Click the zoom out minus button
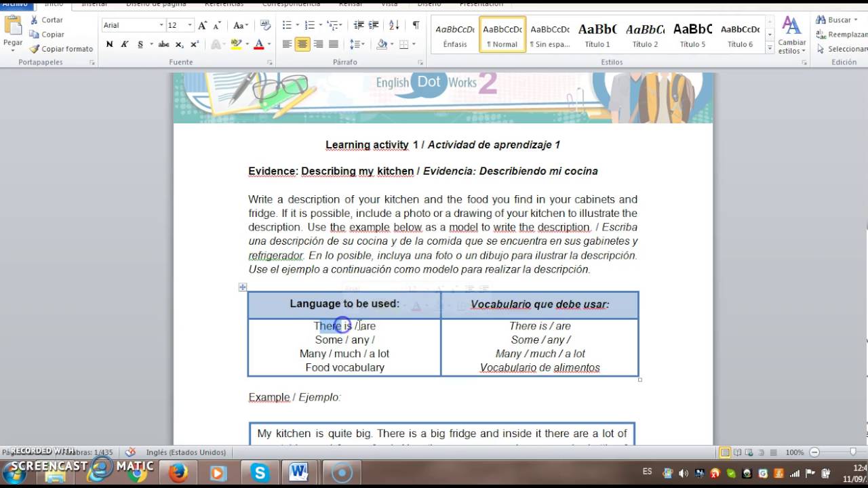 coord(815,452)
